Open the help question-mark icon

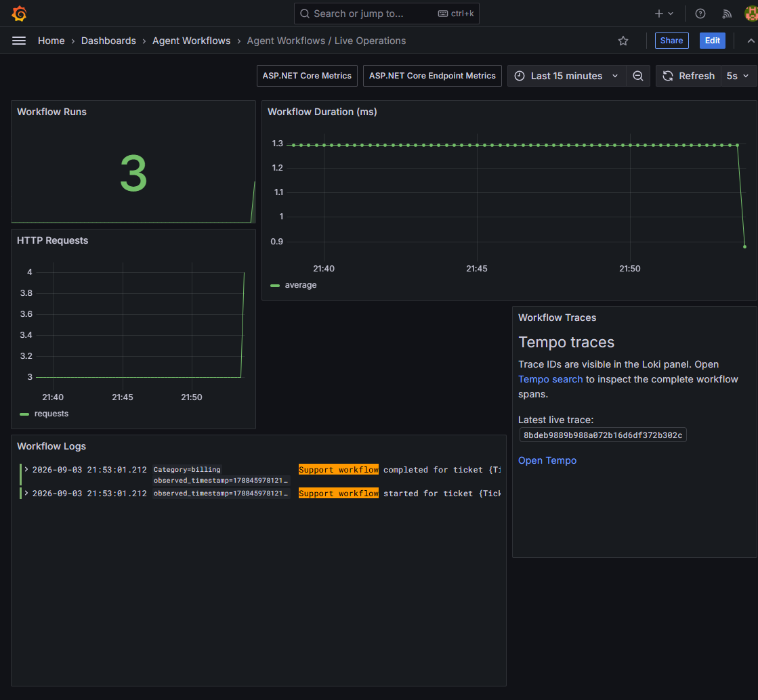pos(700,14)
